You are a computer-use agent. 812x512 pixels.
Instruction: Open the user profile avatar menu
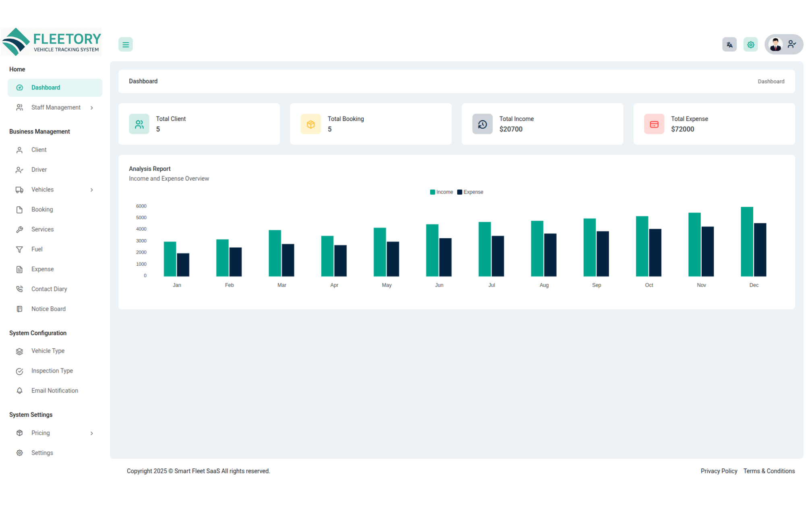(x=784, y=45)
